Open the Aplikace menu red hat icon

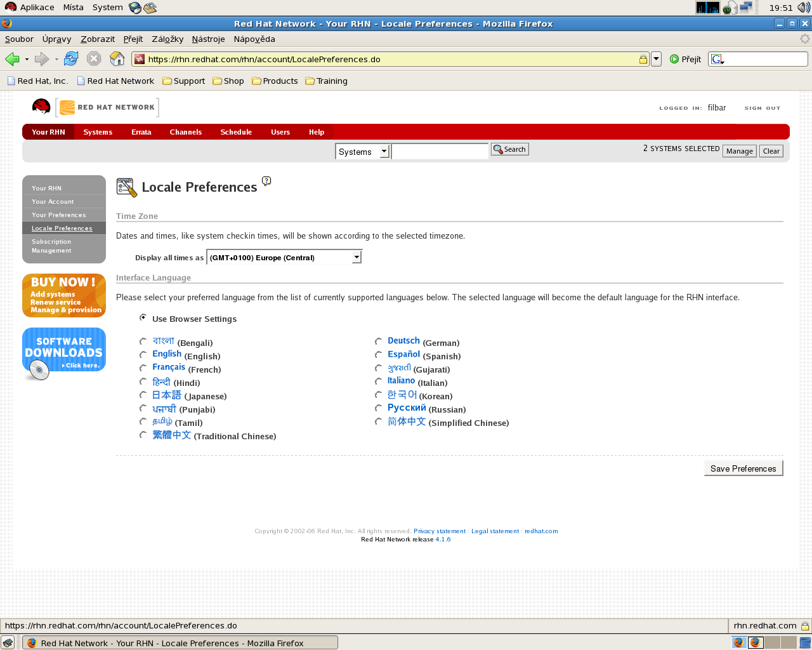[11, 7]
